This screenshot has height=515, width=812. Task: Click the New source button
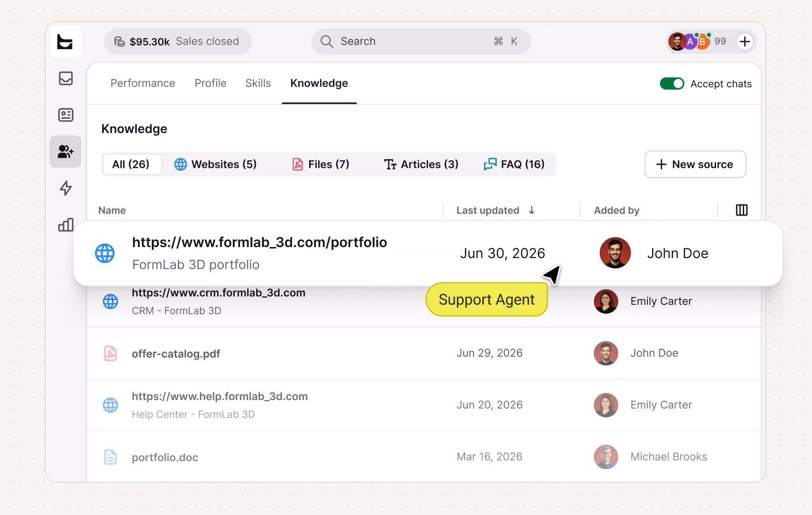pyautogui.click(x=695, y=165)
